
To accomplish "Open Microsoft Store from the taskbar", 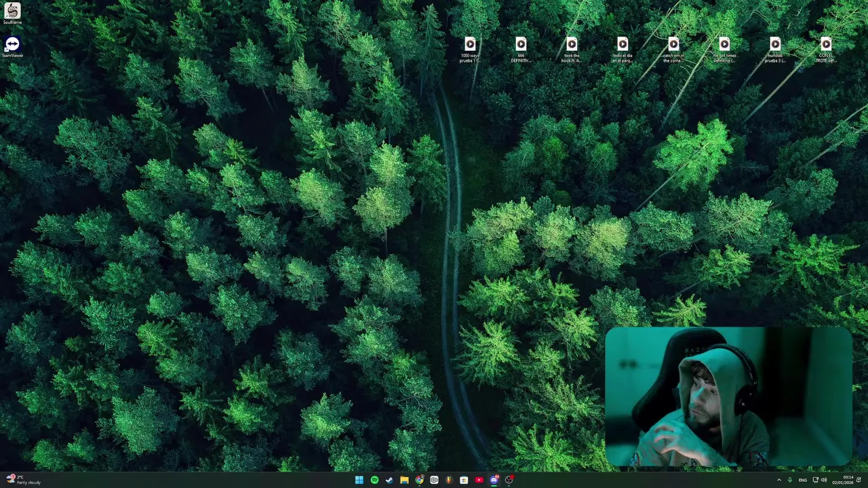I will (x=464, y=480).
